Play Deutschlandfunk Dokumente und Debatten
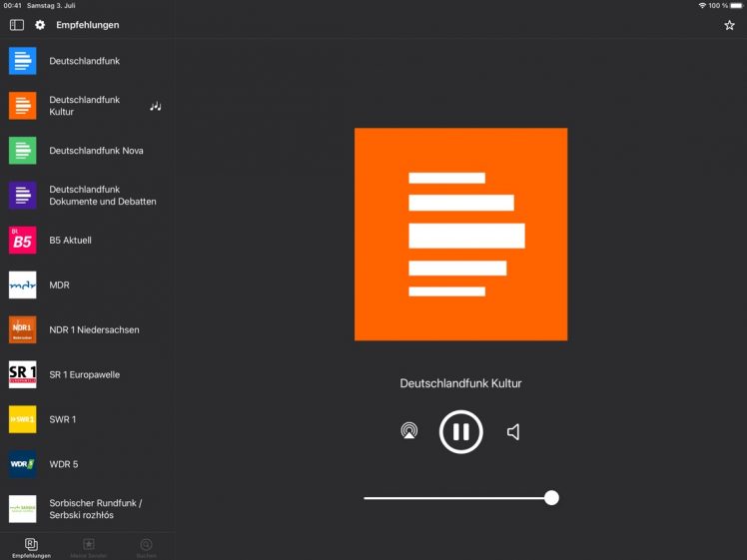747x560 pixels. (102, 196)
